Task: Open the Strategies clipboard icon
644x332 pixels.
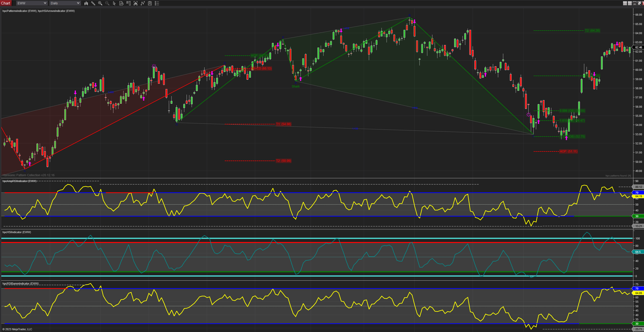Action: (150, 3)
